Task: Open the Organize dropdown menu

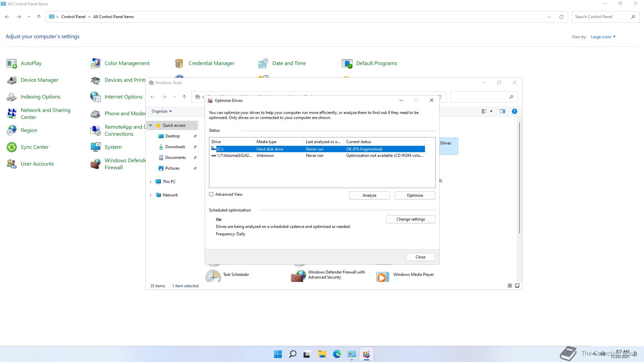Action: click(x=161, y=111)
